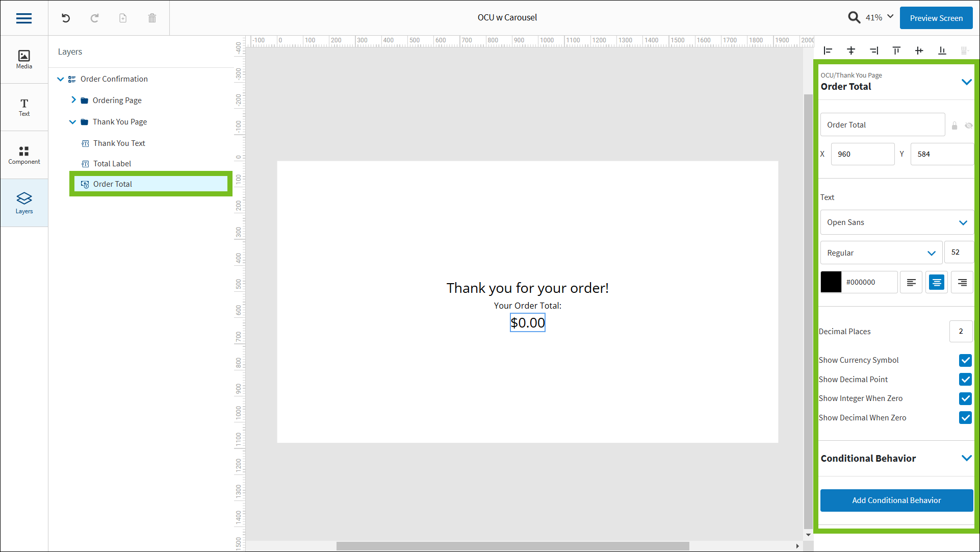Align top edges using alignment icon

coord(896,51)
